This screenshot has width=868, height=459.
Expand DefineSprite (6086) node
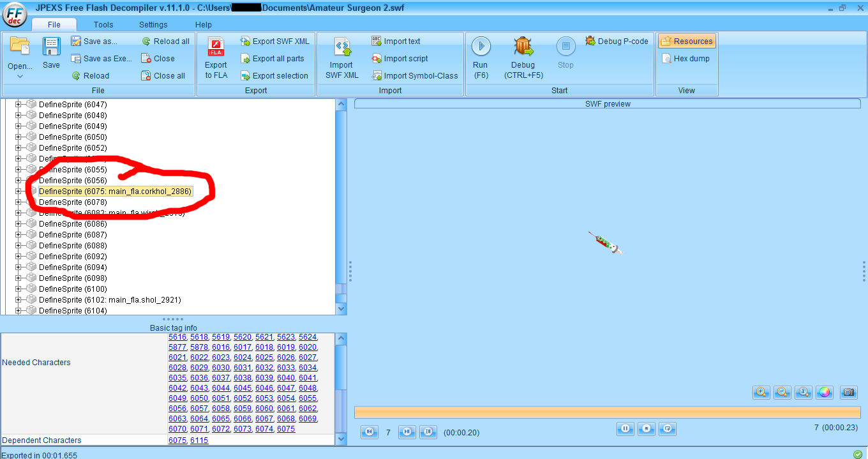pyautogui.click(x=19, y=223)
